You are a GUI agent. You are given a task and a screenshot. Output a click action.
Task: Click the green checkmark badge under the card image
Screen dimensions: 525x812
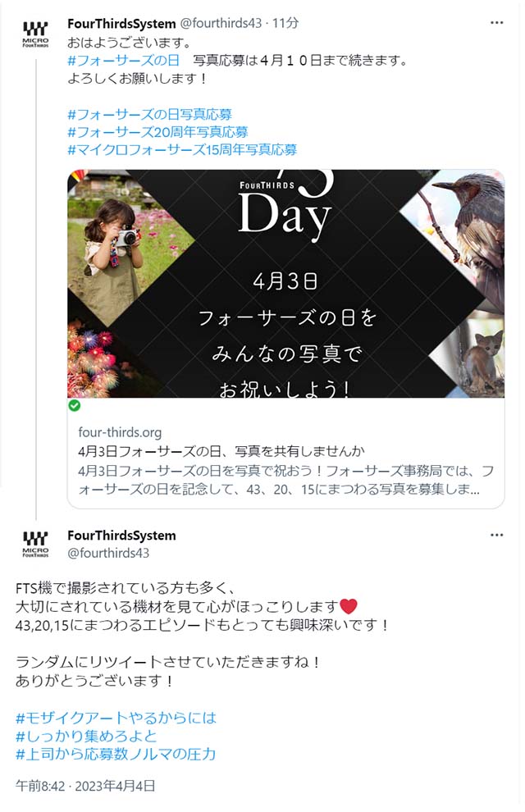[75, 405]
